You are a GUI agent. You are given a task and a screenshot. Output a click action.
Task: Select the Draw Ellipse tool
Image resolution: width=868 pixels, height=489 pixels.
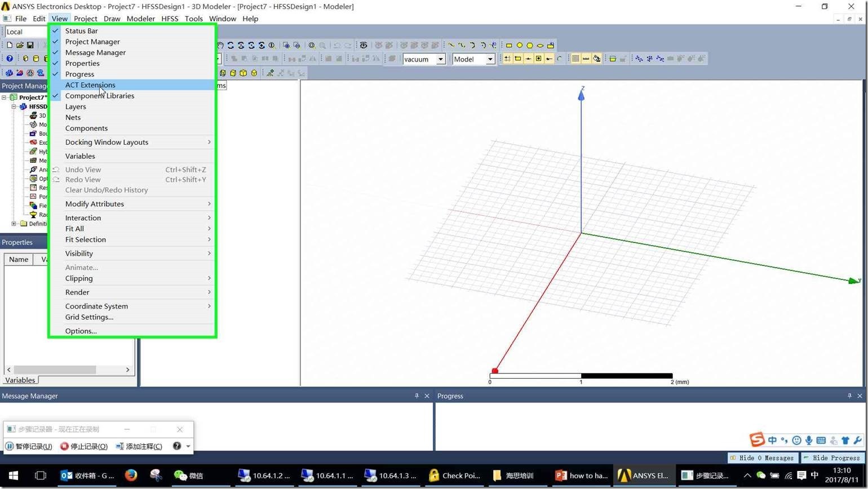pyautogui.click(x=540, y=45)
